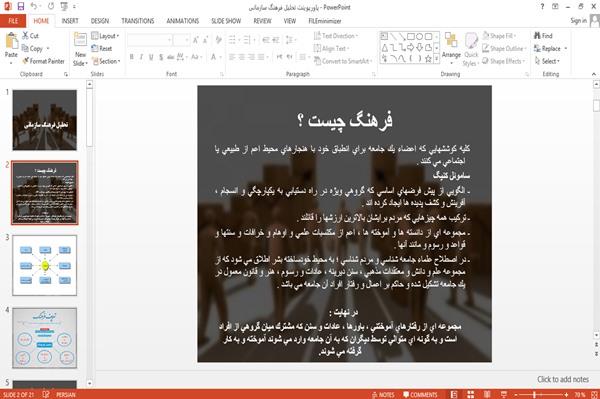Switch to Slide Sorter view icon
The image size is (600, 399).
click(x=470, y=394)
